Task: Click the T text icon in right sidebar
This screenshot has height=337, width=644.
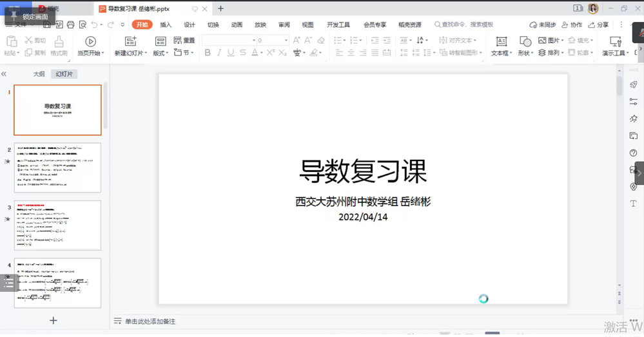Action: click(x=633, y=204)
